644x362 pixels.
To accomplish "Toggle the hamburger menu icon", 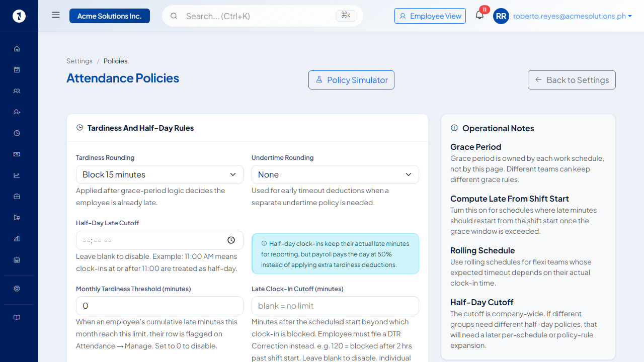I will click(56, 15).
